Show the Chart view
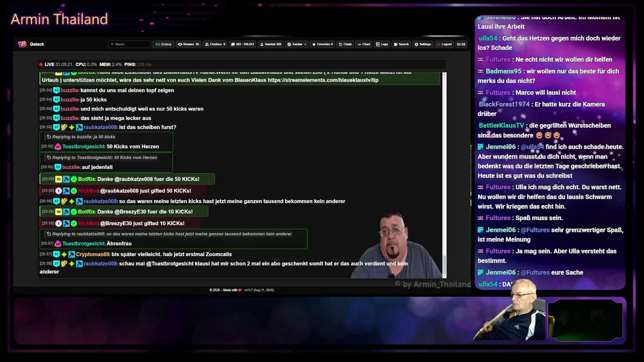 pos(364,44)
